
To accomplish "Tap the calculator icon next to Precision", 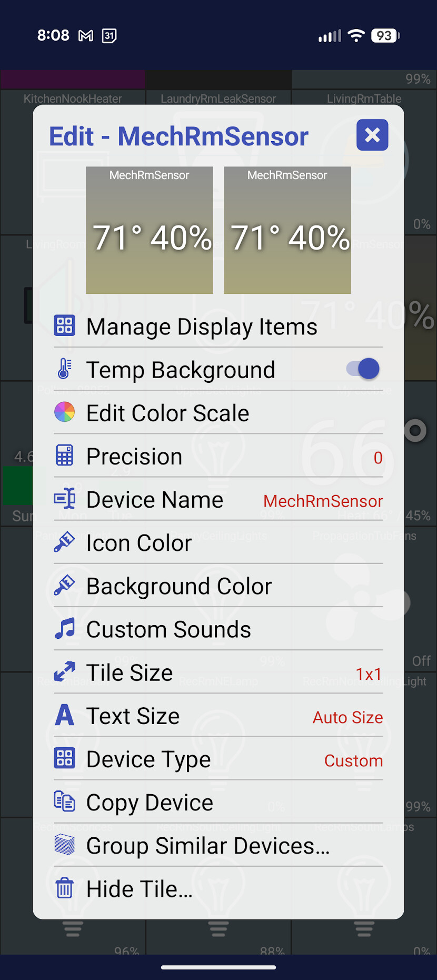I will [65, 456].
